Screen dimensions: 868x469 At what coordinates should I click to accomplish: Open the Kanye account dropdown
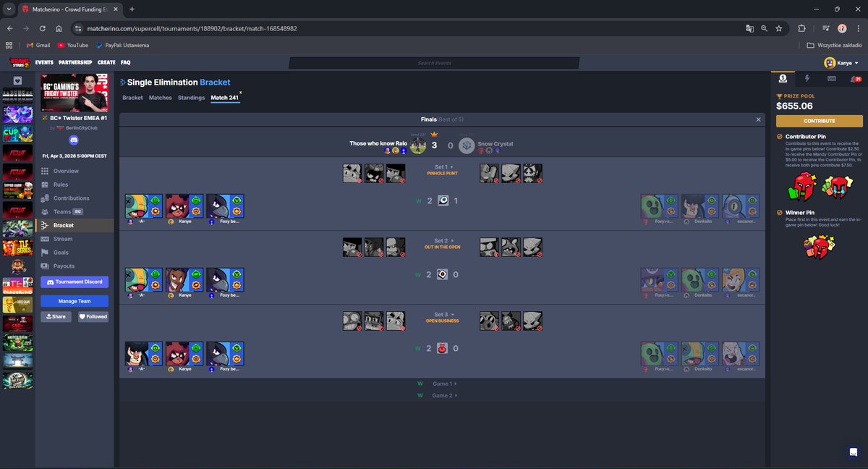pyautogui.click(x=841, y=63)
